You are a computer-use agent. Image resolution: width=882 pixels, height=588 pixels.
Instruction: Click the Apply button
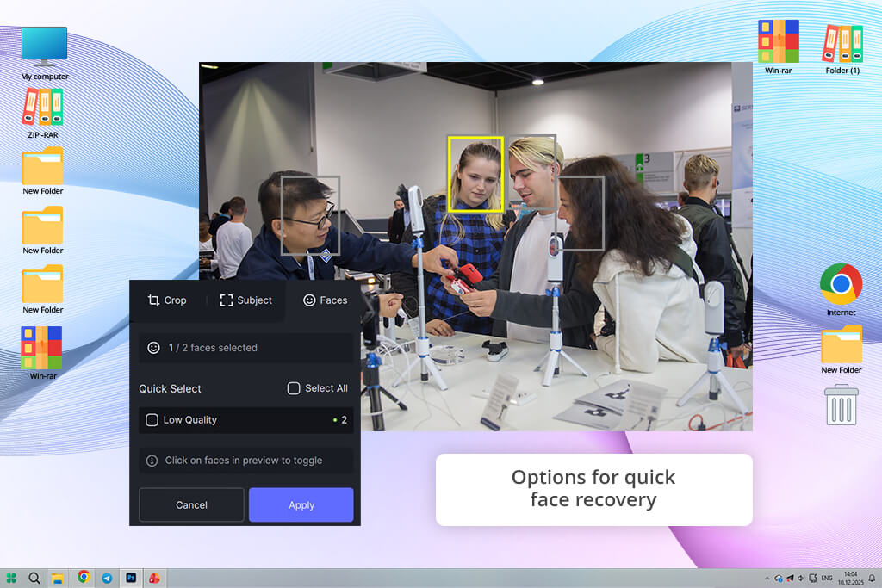[301, 504]
